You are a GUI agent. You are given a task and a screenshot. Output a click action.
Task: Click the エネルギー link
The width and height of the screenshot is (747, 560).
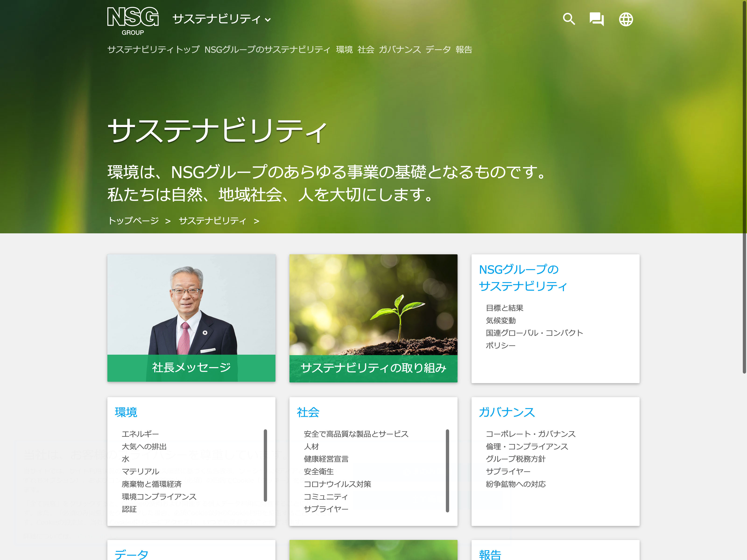pyautogui.click(x=140, y=434)
